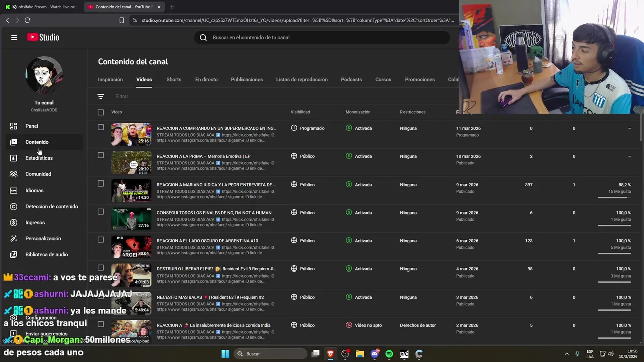Open Spotify from the taskbar
644x362 pixels.
(389, 354)
